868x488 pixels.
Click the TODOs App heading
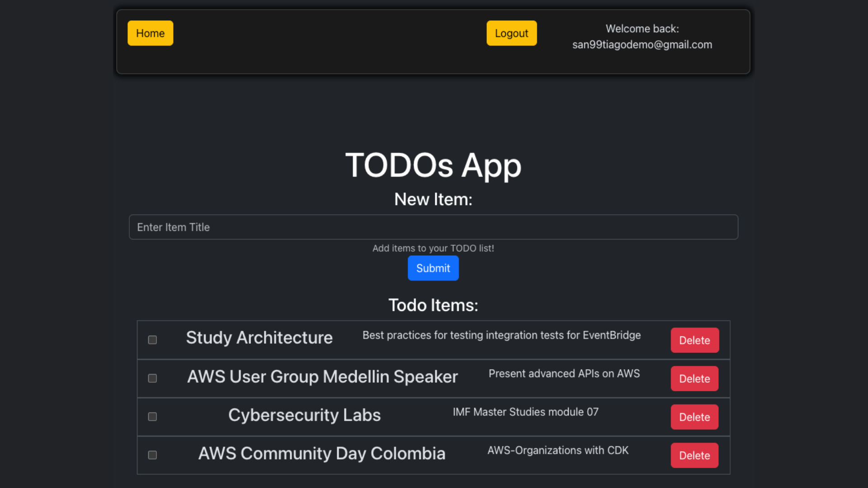coord(433,165)
